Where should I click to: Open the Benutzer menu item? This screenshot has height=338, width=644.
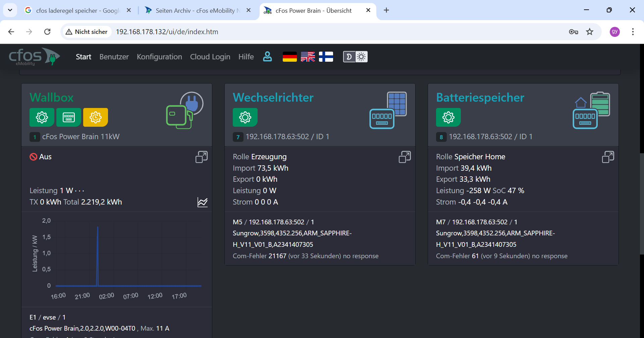coord(114,57)
